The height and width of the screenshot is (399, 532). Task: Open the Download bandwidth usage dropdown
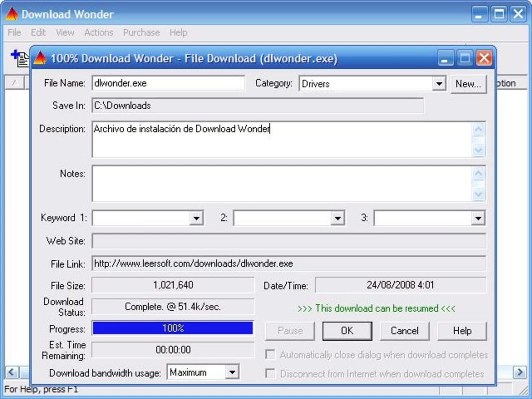(x=232, y=372)
